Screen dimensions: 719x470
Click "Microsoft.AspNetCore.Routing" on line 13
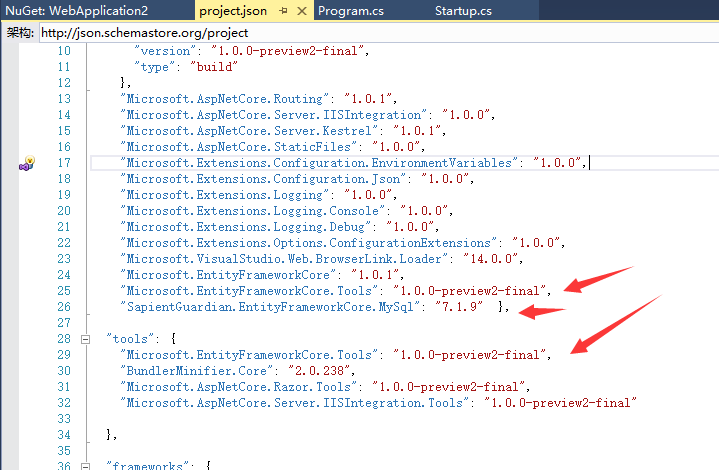coord(224,99)
